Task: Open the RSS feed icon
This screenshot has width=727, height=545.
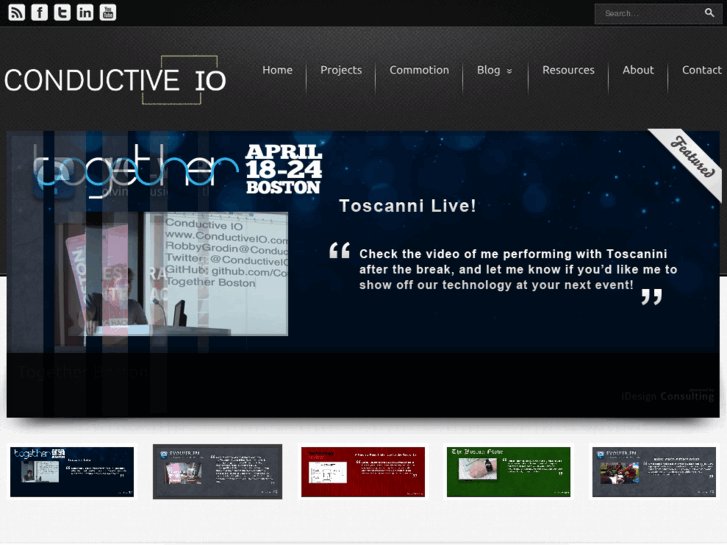Action: click(x=17, y=13)
